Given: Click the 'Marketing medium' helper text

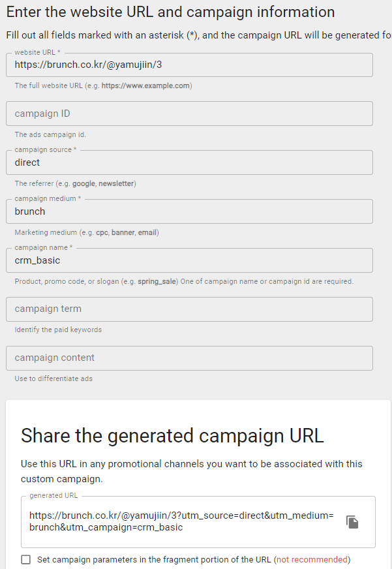Looking at the screenshot, I should point(87,232).
